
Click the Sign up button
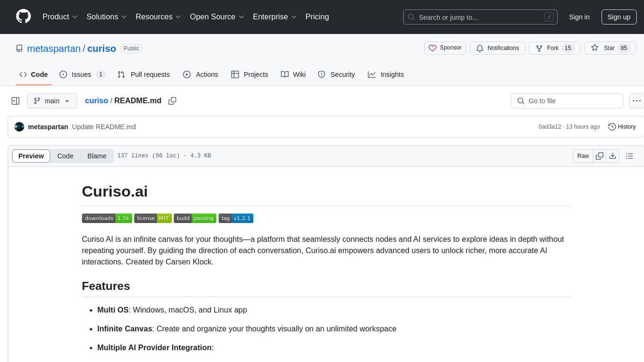coord(619,17)
